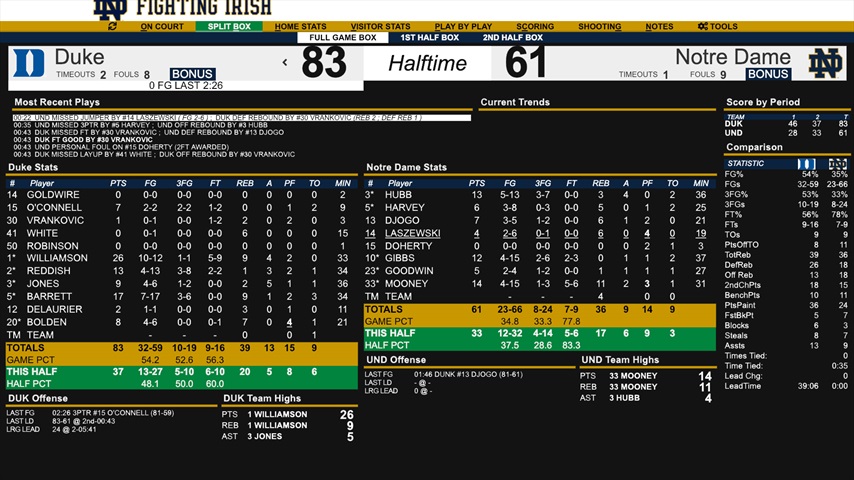Click the Duke logo in the Comparison header
854x480 pixels.
(x=806, y=163)
